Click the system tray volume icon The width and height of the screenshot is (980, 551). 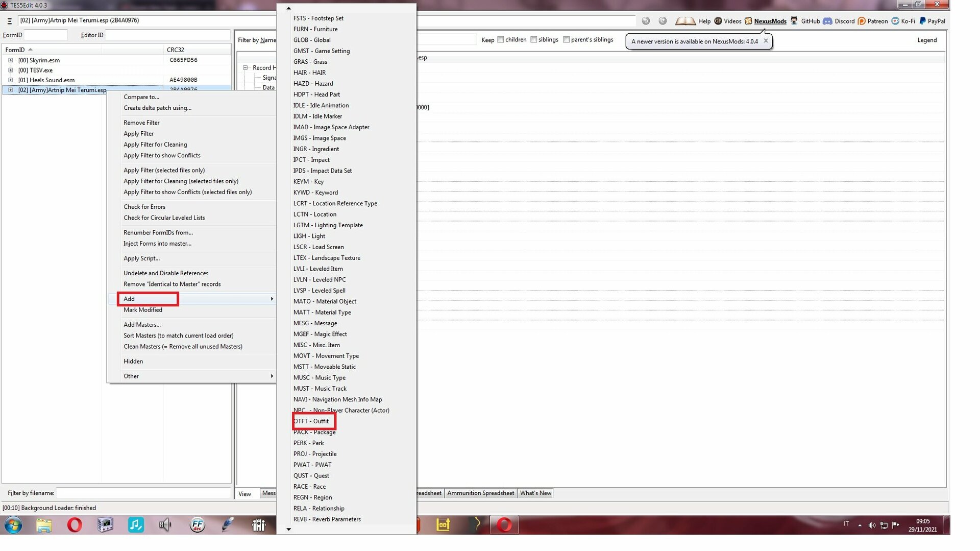(x=872, y=525)
